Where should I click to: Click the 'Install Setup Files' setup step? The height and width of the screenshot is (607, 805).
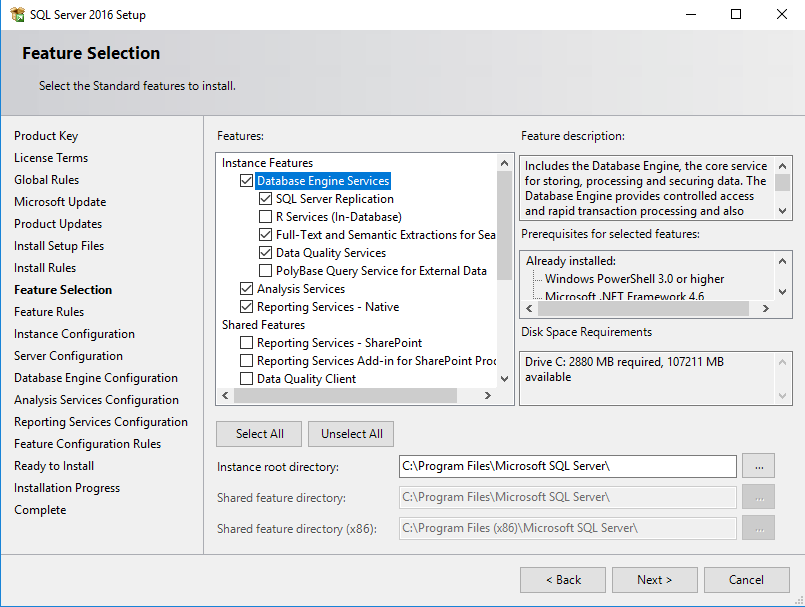click(x=59, y=246)
